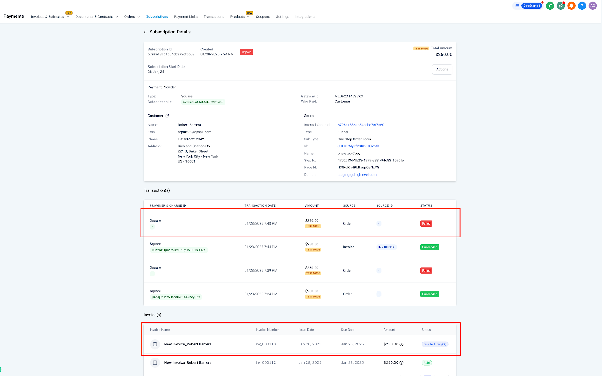Open the Subscriptions tab in navigation
Viewport: 602px width, 376px height.
coord(157,17)
